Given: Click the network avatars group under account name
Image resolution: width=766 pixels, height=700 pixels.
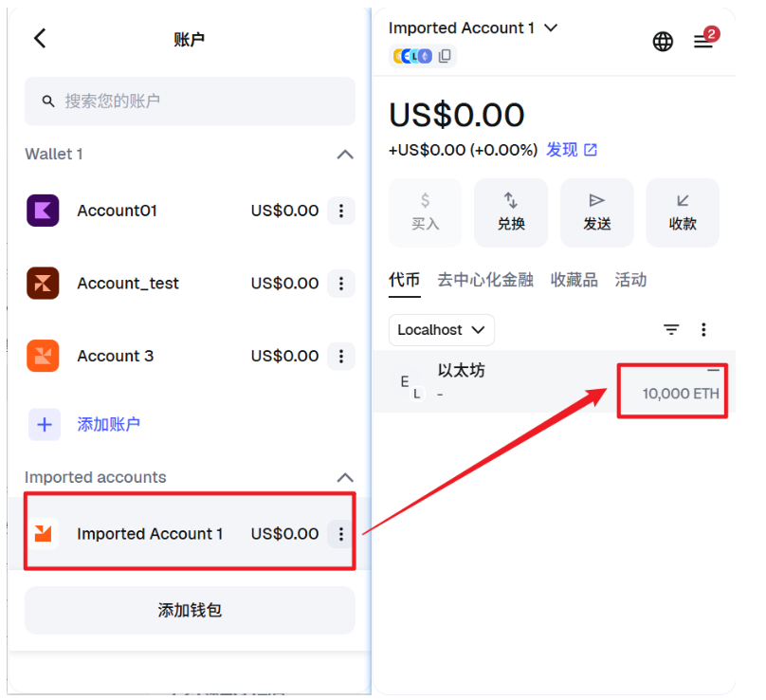Looking at the screenshot, I should 412,56.
